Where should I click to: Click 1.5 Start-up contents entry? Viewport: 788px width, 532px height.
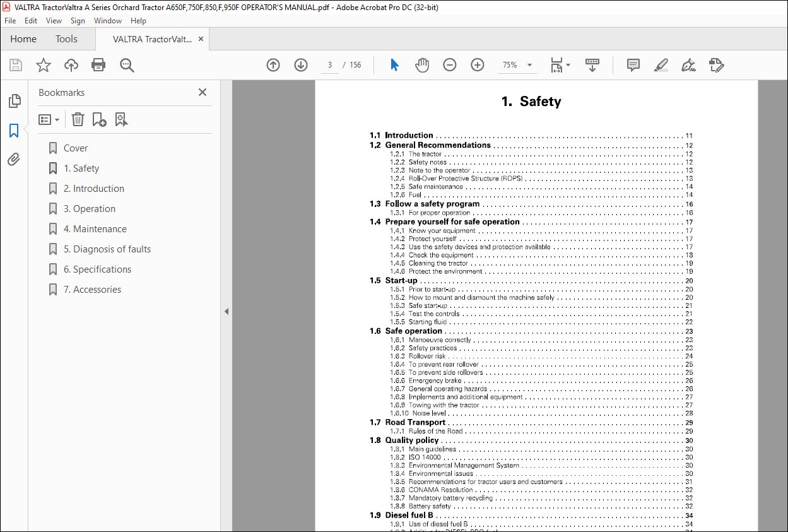(x=531, y=281)
